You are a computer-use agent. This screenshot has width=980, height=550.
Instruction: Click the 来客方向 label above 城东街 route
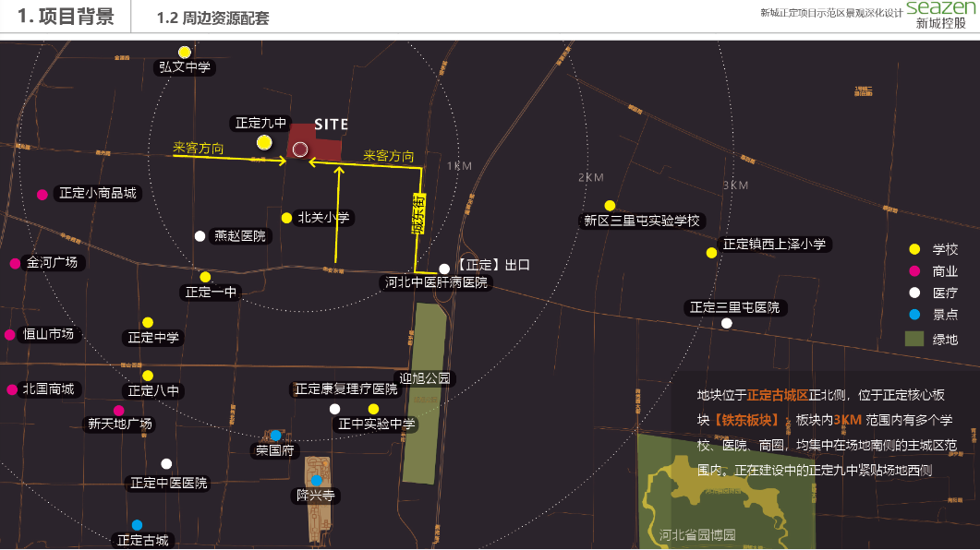tap(389, 155)
